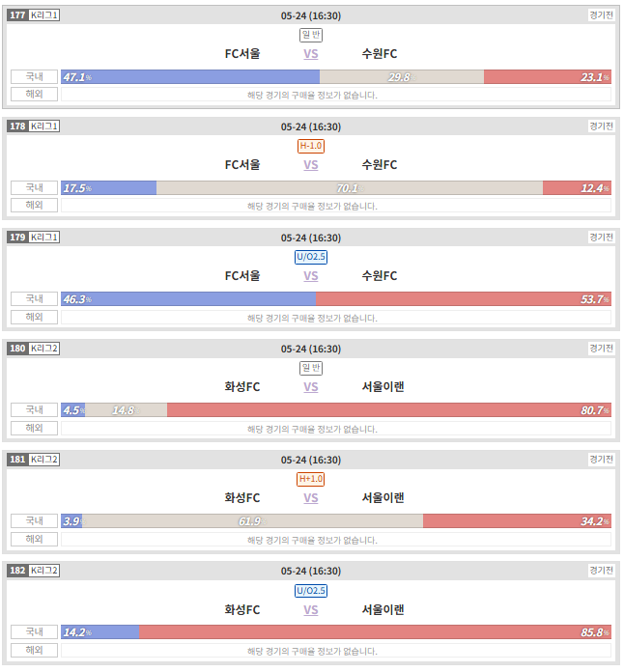The width and height of the screenshot is (624, 672).
Task: Click the VS link in match 177
Action: 310,54
